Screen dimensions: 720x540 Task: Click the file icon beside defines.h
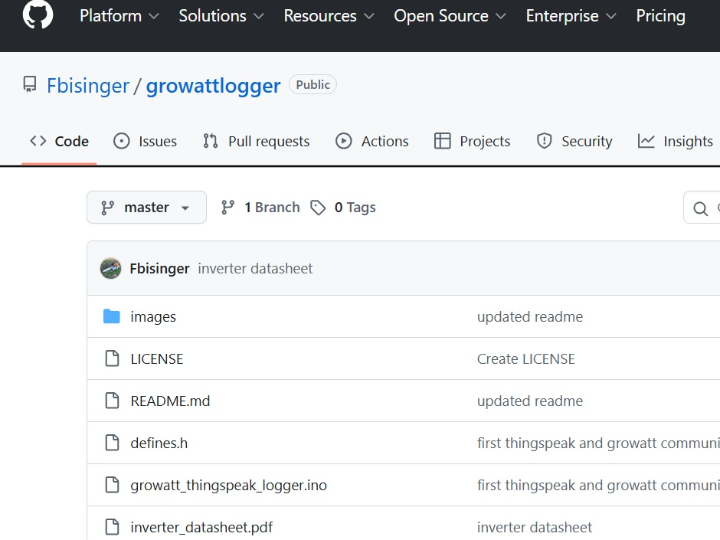coord(112,443)
